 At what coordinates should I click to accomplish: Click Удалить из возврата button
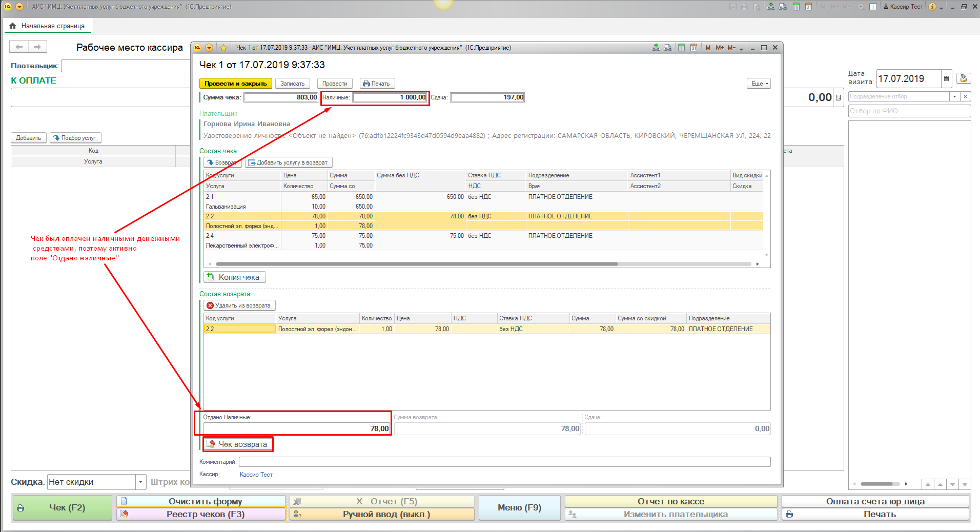coord(239,305)
